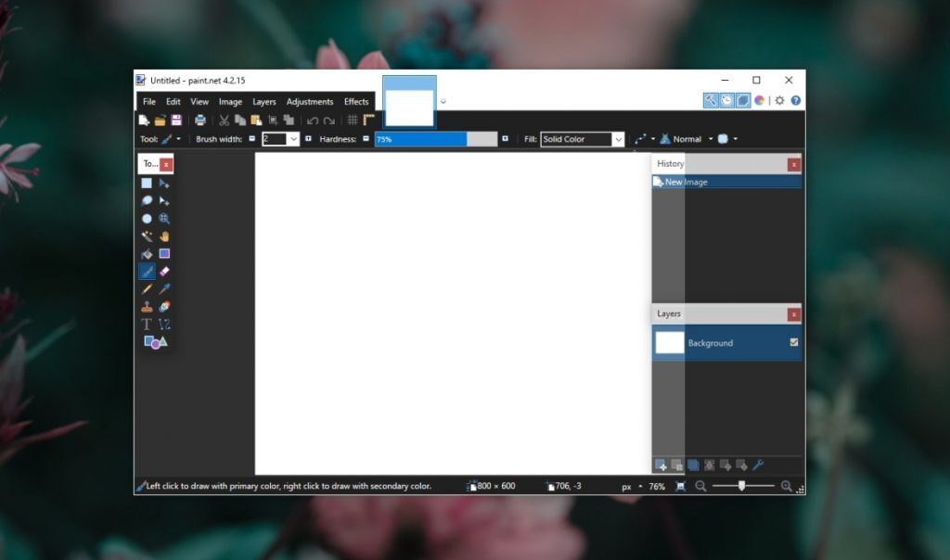
Task: Select the Color Picker tool
Action: [x=165, y=289]
